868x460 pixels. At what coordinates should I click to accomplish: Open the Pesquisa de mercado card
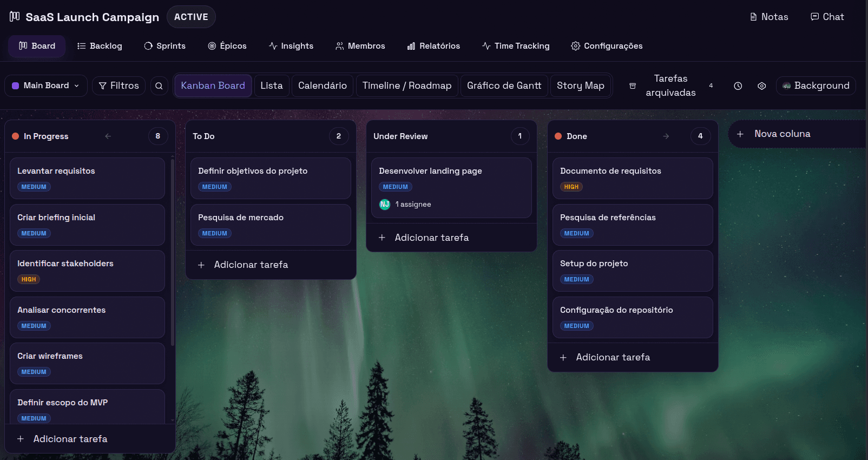pos(271,225)
